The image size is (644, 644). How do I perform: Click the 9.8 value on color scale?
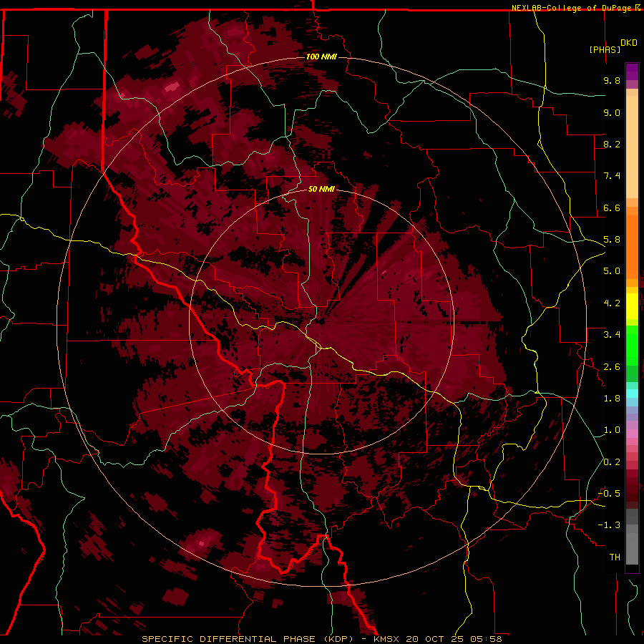[x=612, y=80]
